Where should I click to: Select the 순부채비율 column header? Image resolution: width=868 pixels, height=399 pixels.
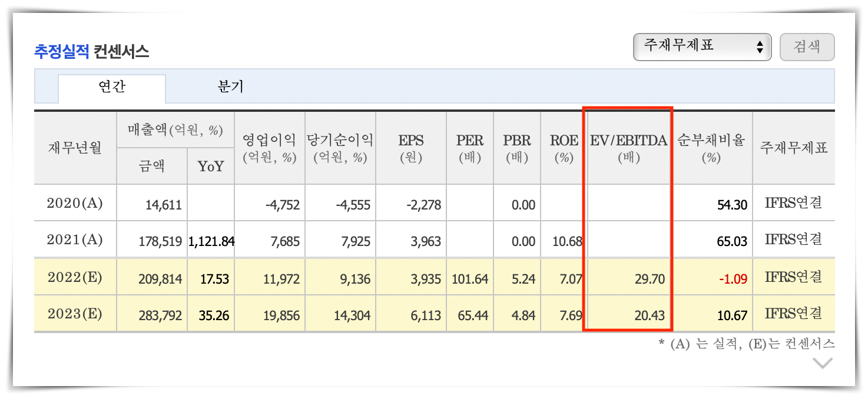click(711, 148)
